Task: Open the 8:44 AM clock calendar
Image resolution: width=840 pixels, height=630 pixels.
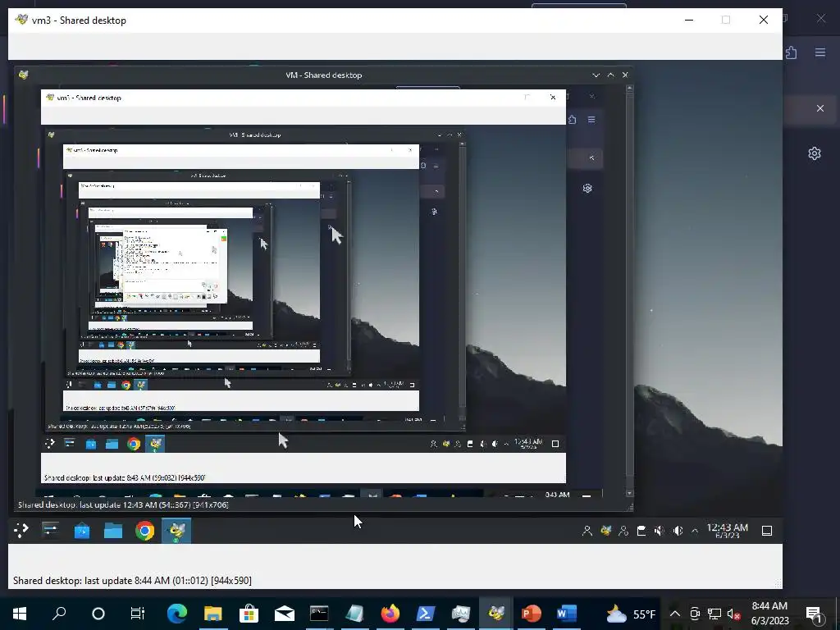Action: 769,614
